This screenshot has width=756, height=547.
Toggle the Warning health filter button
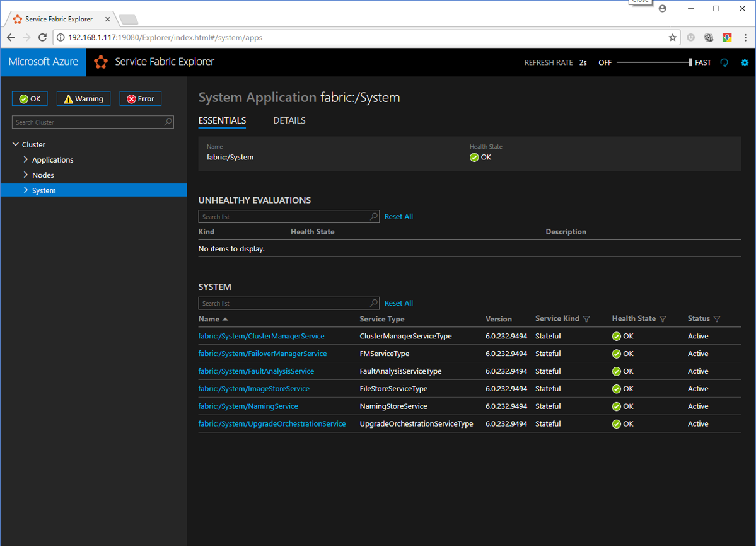click(83, 99)
